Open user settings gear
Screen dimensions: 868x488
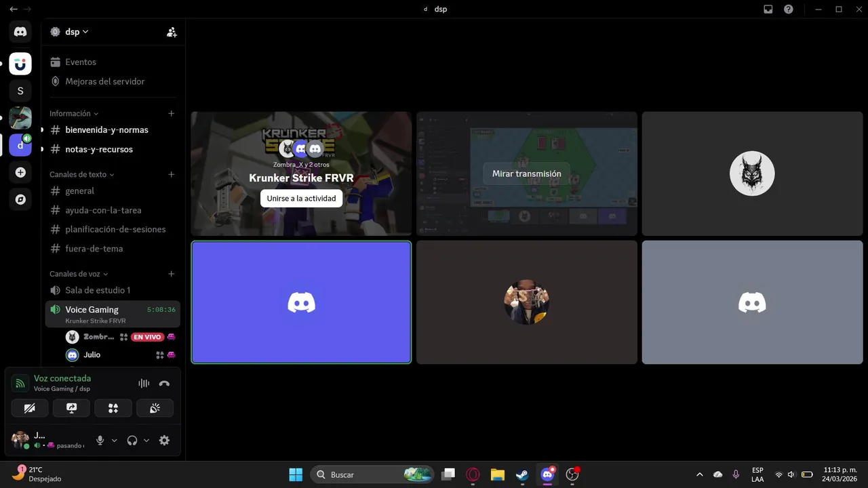click(164, 441)
